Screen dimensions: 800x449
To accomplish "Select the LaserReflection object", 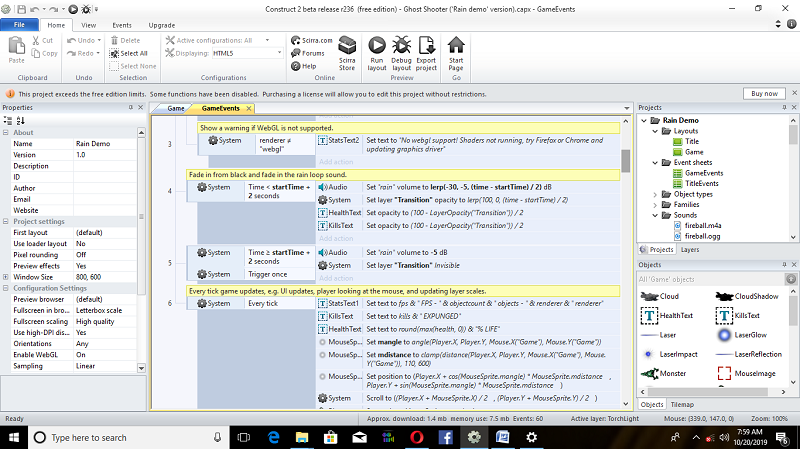I will point(749,354).
